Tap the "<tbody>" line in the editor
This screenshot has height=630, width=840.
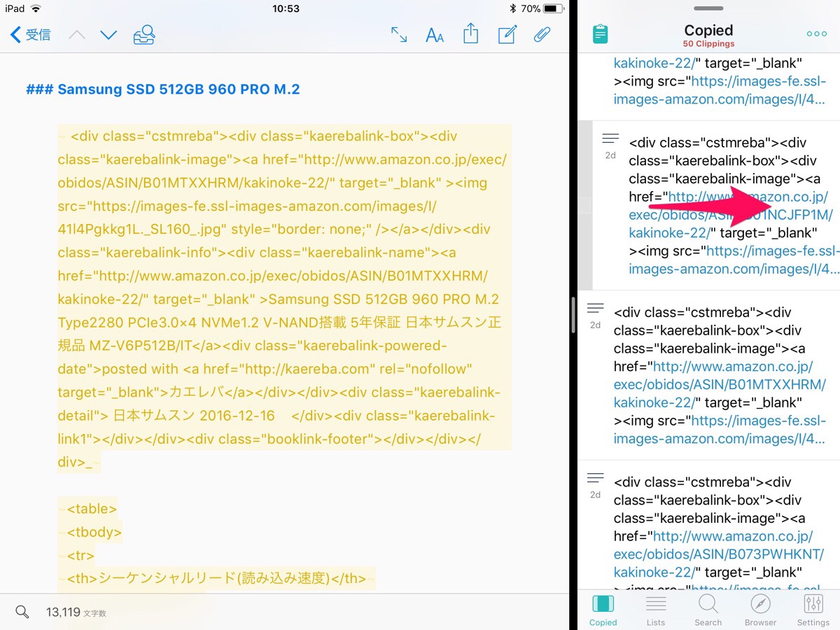94,532
